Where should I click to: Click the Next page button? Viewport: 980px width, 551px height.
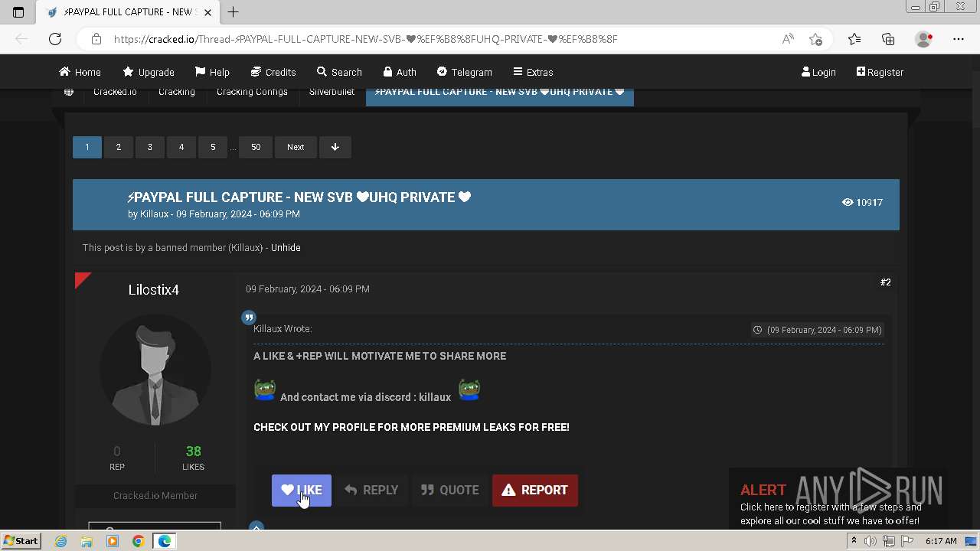click(x=296, y=147)
